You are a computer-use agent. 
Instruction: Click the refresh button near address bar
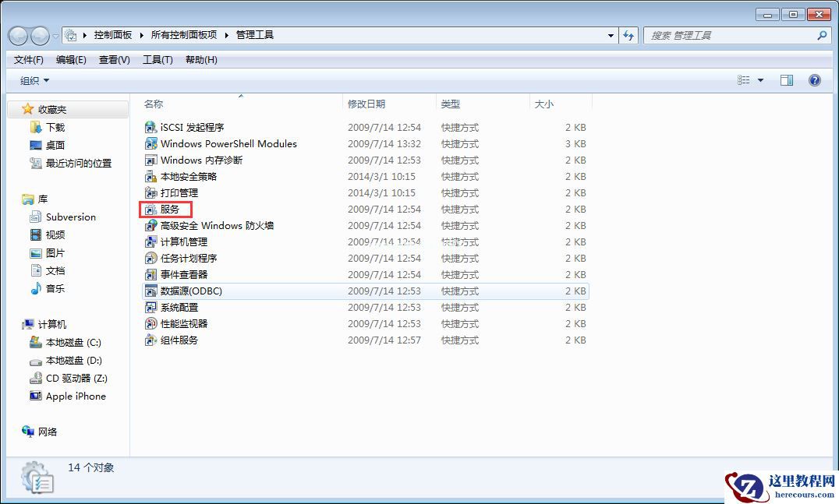(628, 34)
